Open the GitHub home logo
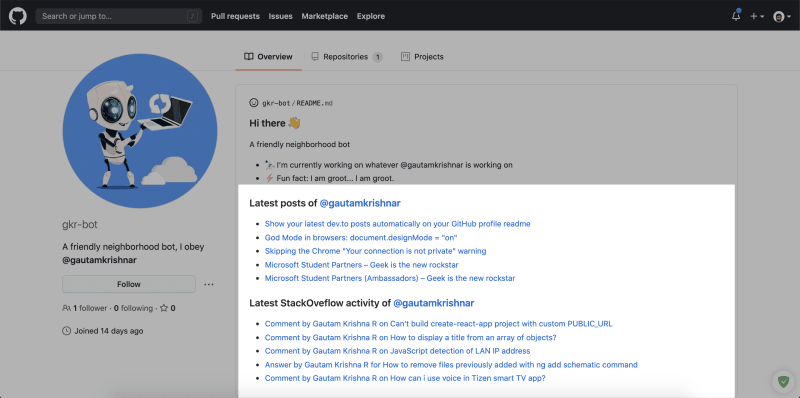Viewport: 800px width, 398px height. tap(17, 16)
